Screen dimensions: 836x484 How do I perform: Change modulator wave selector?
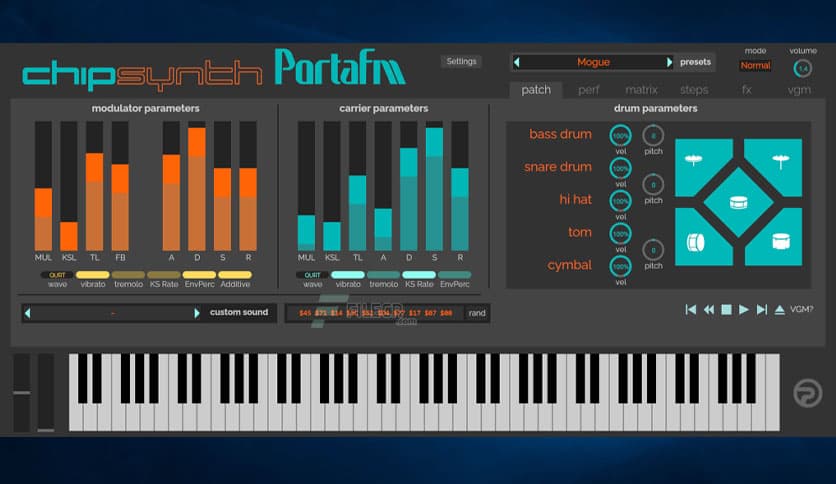pos(57,275)
